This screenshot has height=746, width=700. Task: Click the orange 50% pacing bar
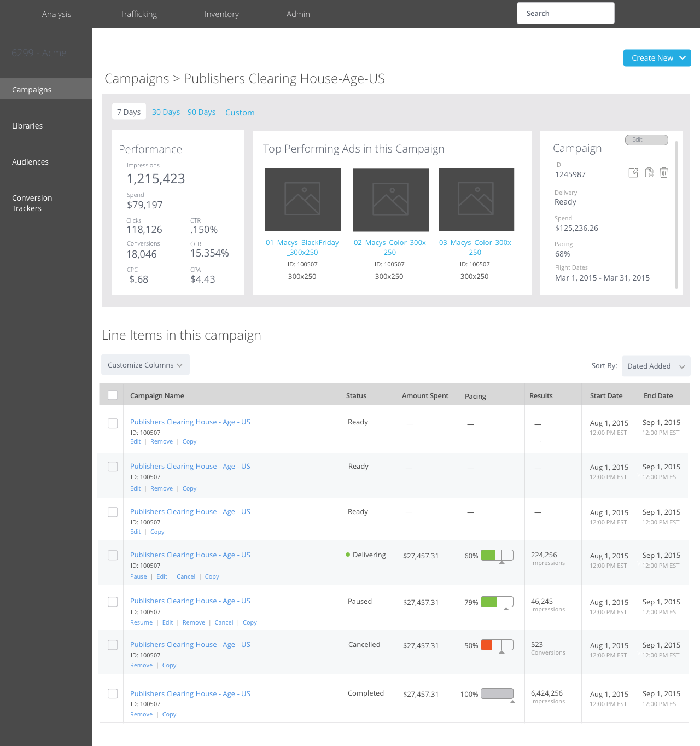click(x=497, y=645)
